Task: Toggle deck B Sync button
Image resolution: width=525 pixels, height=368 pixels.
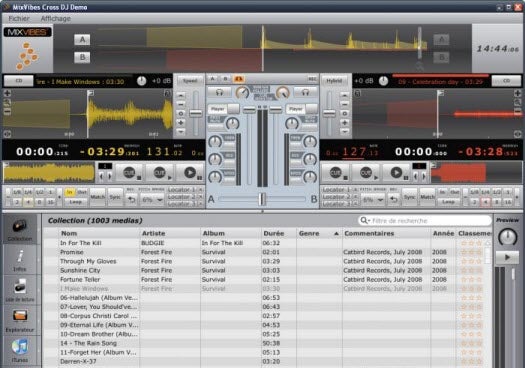Action: click(x=410, y=197)
